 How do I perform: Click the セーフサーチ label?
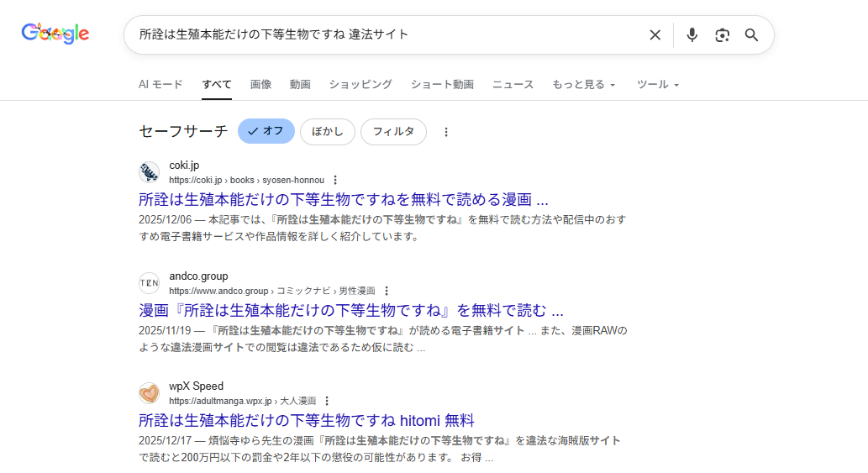[x=183, y=132]
